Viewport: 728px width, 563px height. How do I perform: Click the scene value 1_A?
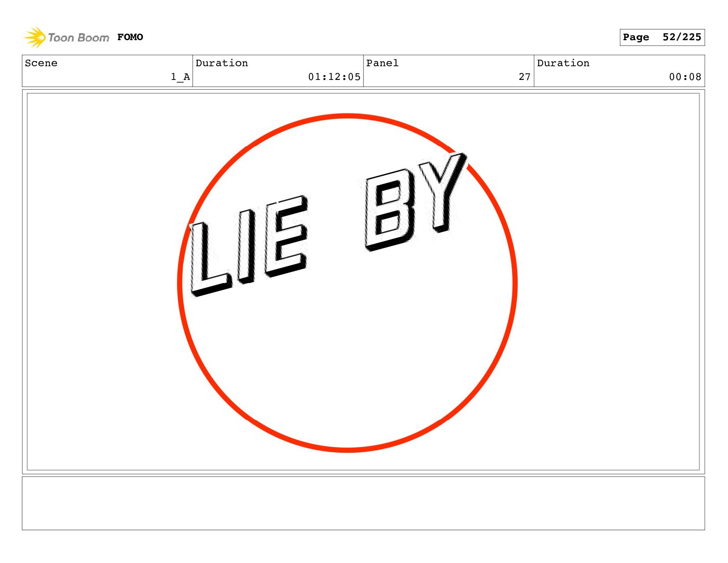click(180, 77)
